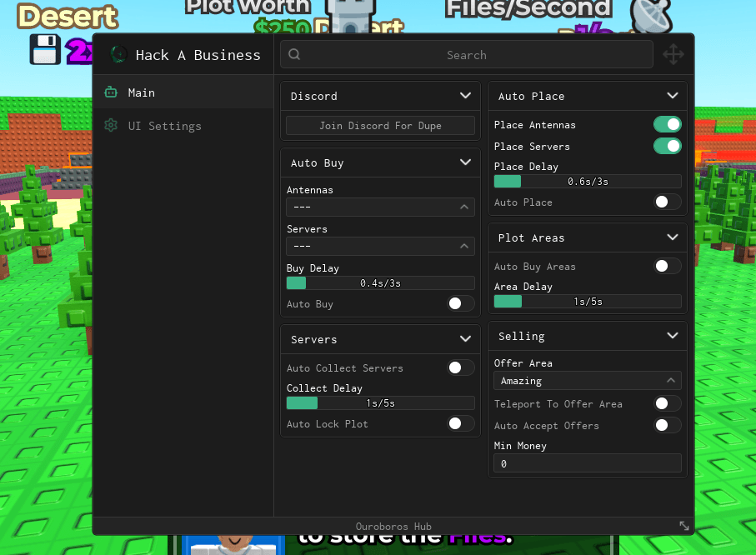Open the Offer Area Amazing dropdown

(588, 381)
